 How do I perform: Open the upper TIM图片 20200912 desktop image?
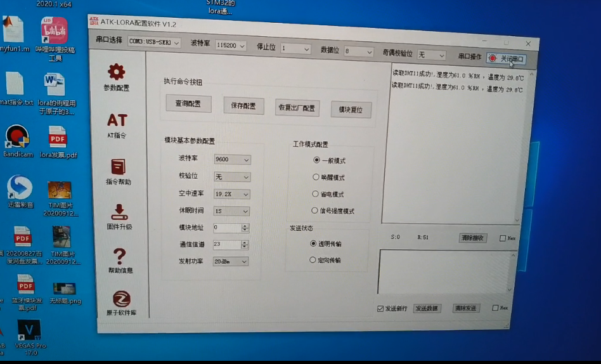point(60,198)
